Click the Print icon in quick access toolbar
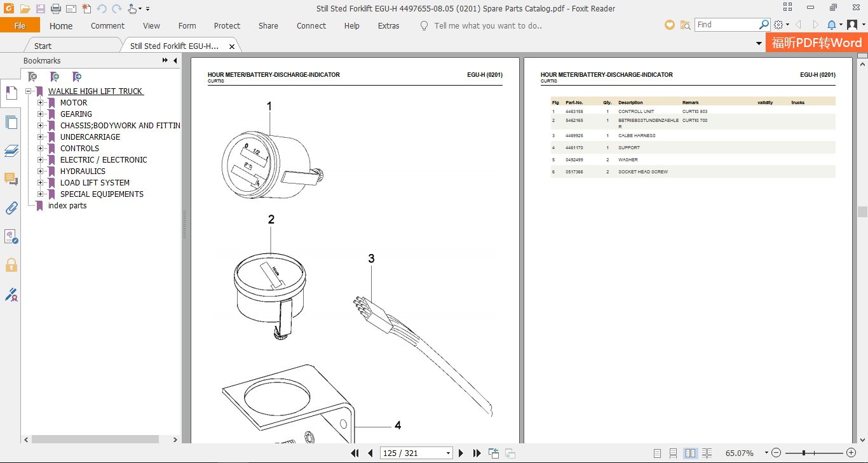868x463 pixels. point(56,9)
